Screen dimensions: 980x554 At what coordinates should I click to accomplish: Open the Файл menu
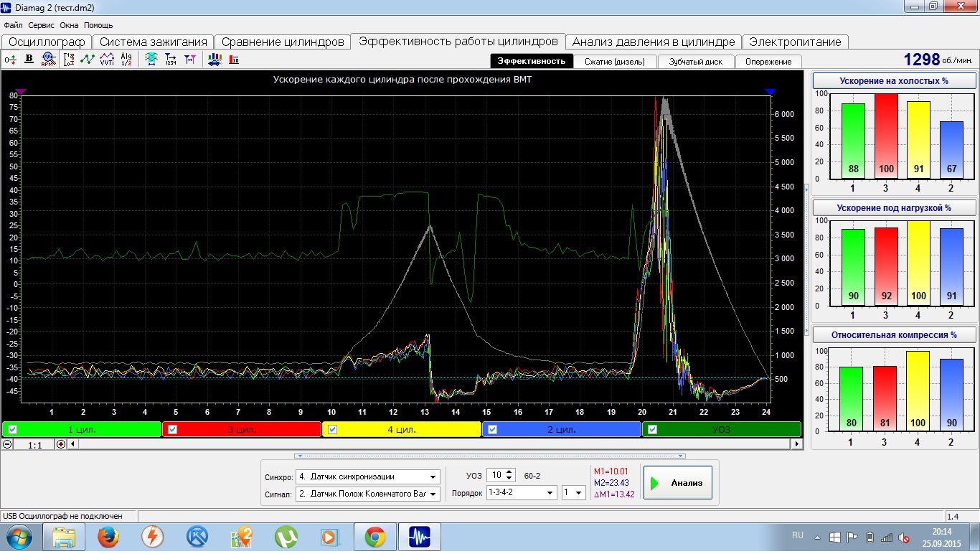click(x=13, y=25)
